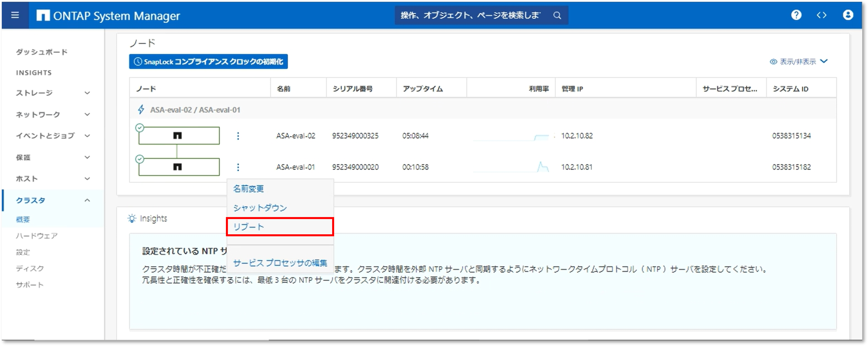Click system ID 0538315182
This screenshot has height=346, width=868.
(x=792, y=167)
